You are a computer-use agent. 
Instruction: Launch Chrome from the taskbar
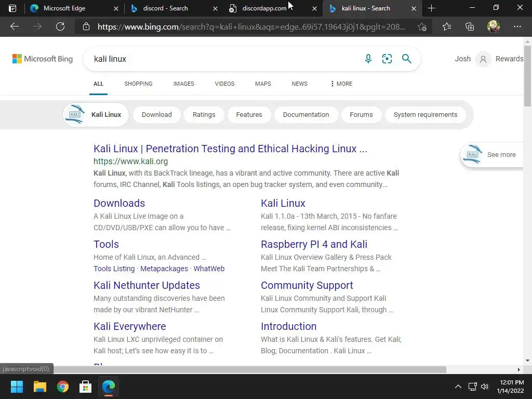coord(63,387)
